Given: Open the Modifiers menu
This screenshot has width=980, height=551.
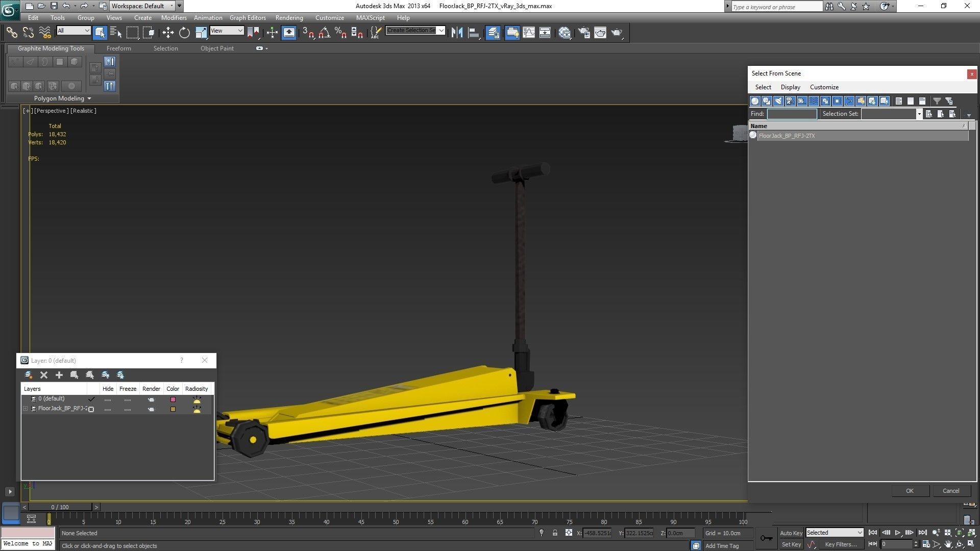Looking at the screenshot, I should point(174,17).
